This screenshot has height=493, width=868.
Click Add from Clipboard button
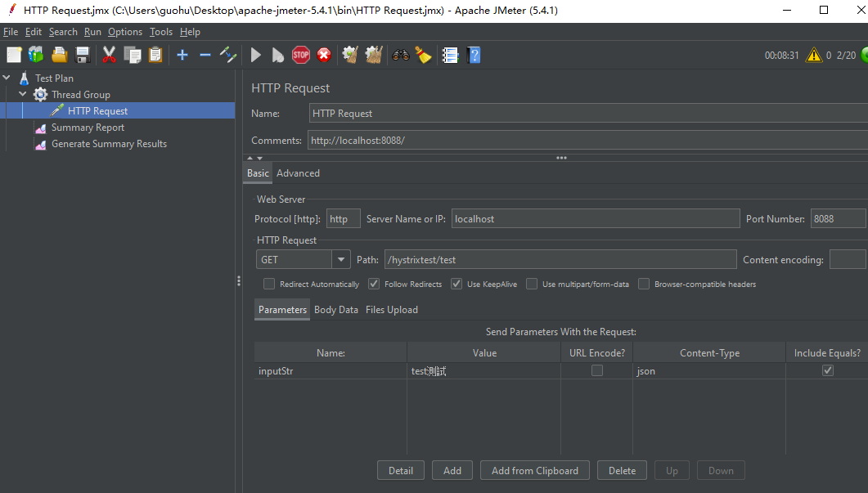535,470
